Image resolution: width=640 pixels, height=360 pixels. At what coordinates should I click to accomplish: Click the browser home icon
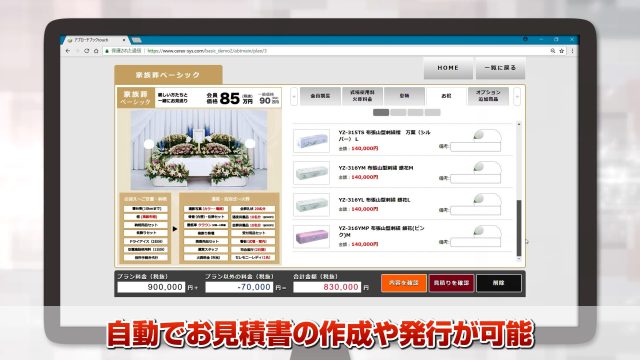point(96,51)
